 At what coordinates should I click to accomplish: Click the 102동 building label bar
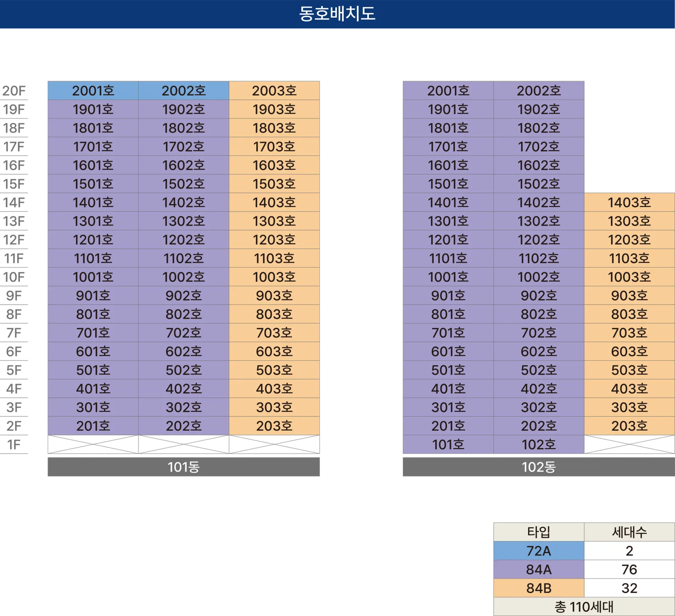539,467
